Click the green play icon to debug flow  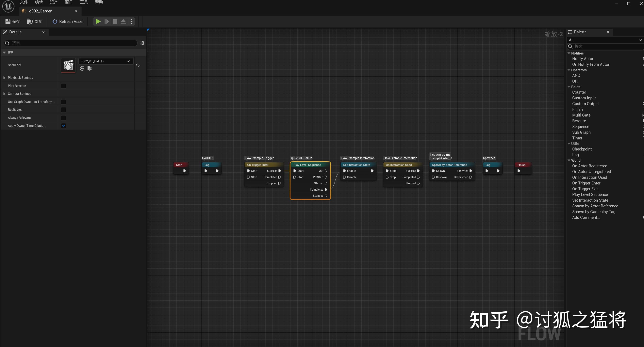click(98, 22)
